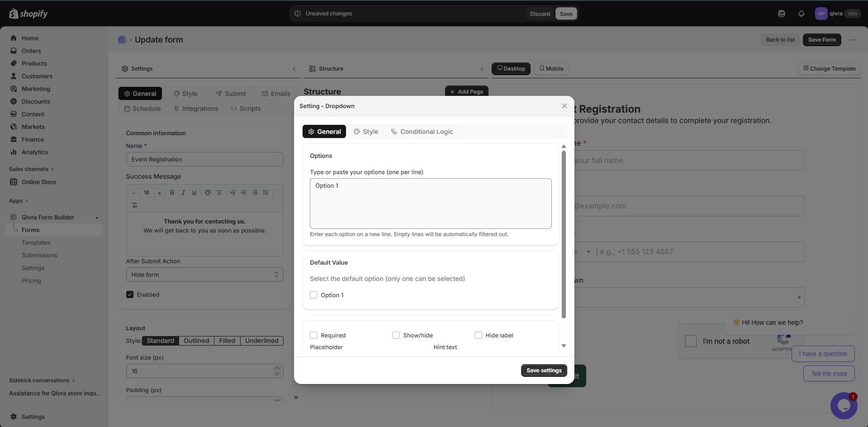Close the Setting - Dropdown dialog
The width and height of the screenshot is (868, 427).
(564, 106)
